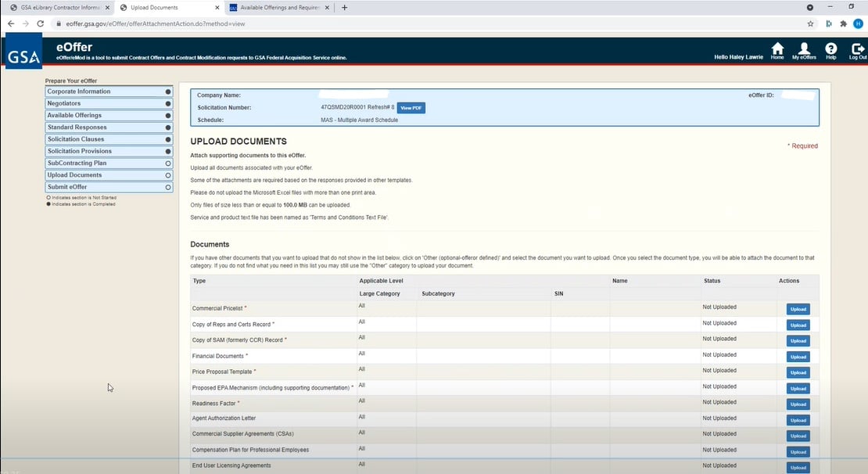The image size is (868, 474).
Task: Open a new browser tab
Action: pyautogui.click(x=344, y=7)
